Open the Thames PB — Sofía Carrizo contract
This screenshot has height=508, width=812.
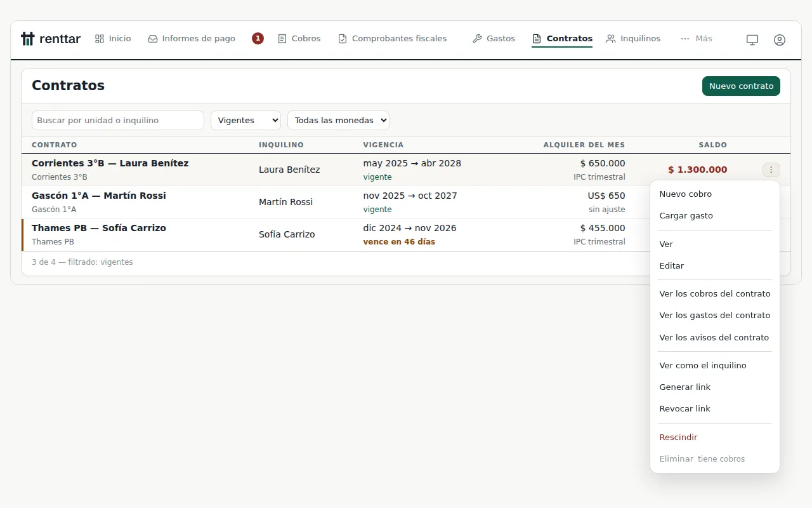click(99, 228)
